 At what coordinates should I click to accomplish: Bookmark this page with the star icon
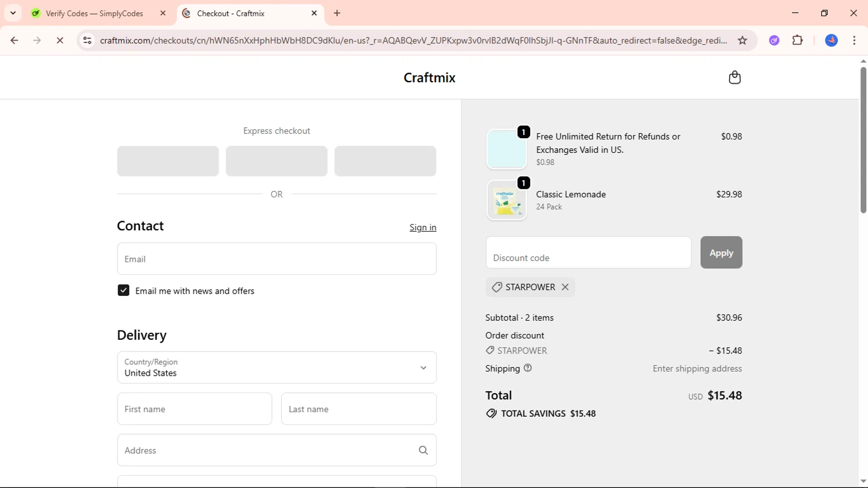(742, 41)
